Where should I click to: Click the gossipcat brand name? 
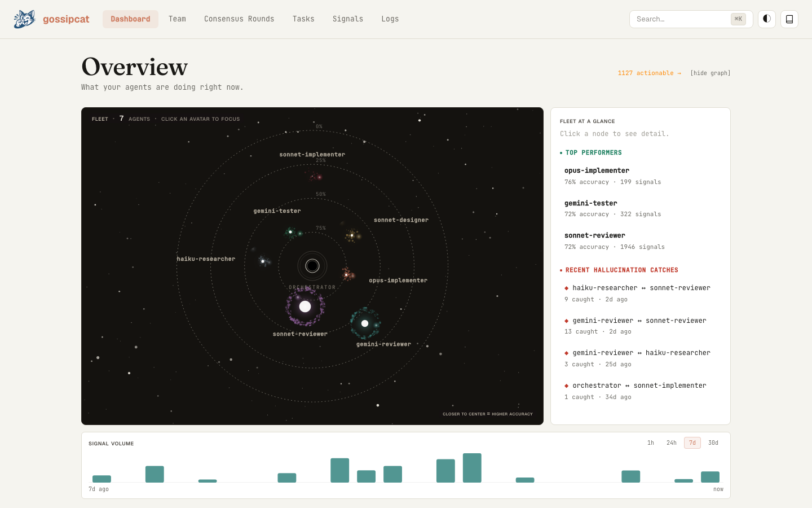tap(66, 19)
